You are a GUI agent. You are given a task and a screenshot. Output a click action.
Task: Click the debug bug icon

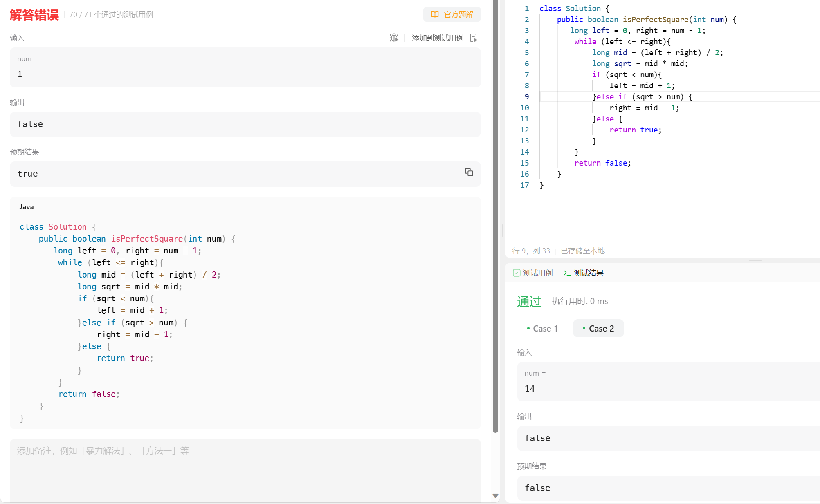coord(394,38)
